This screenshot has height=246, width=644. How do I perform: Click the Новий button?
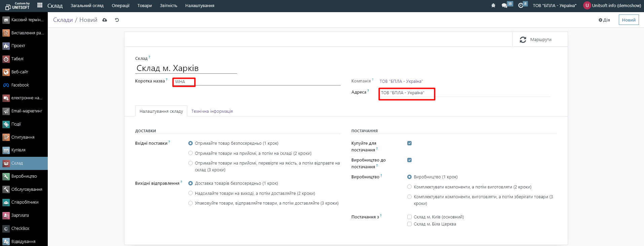629,20
